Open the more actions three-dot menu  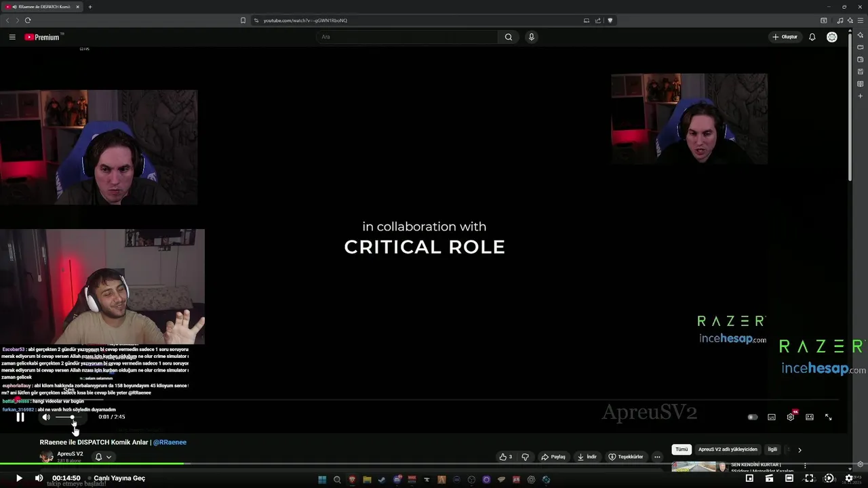coord(657,457)
